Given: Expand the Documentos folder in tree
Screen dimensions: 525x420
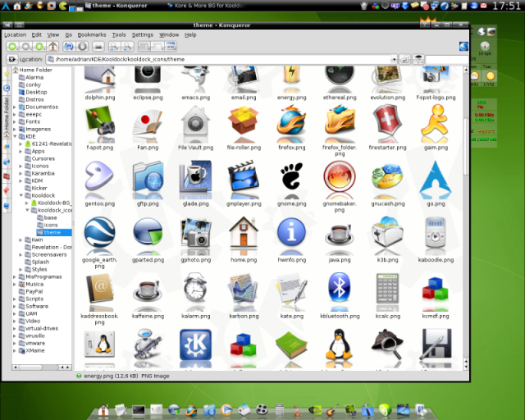Looking at the screenshot, I should [x=15, y=107].
